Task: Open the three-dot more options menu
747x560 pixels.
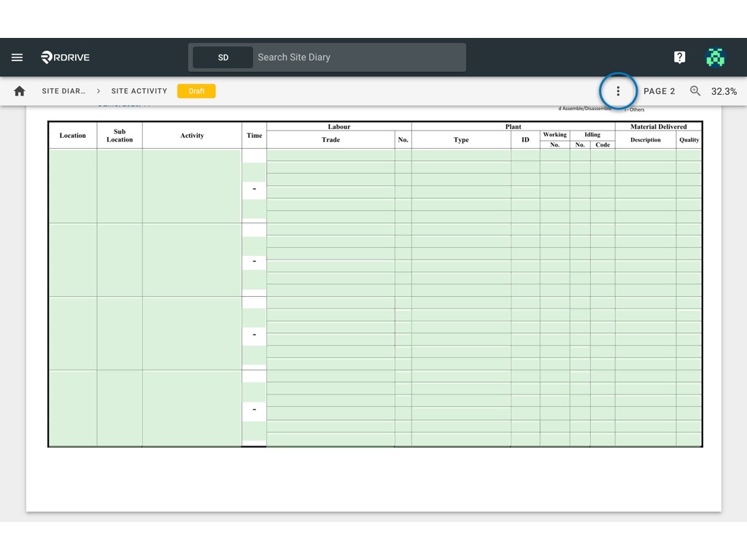Action: tap(618, 91)
